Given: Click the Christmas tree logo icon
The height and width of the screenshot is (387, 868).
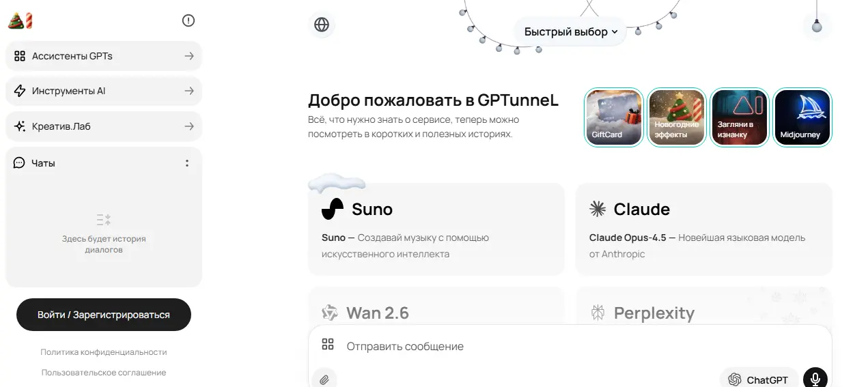Looking at the screenshot, I should pyautogui.click(x=20, y=20).
